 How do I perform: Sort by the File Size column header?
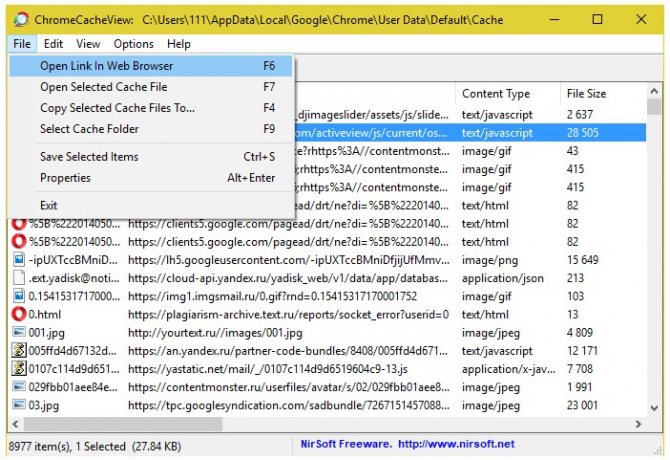point(585,94)
